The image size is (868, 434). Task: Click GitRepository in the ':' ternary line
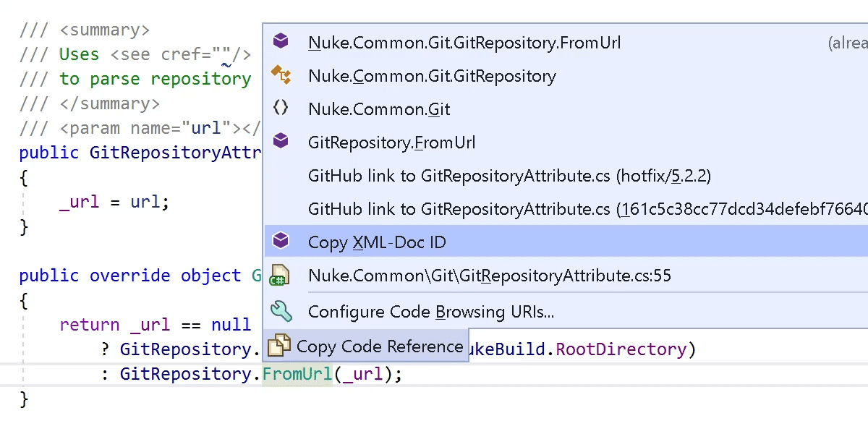[185, 374]
